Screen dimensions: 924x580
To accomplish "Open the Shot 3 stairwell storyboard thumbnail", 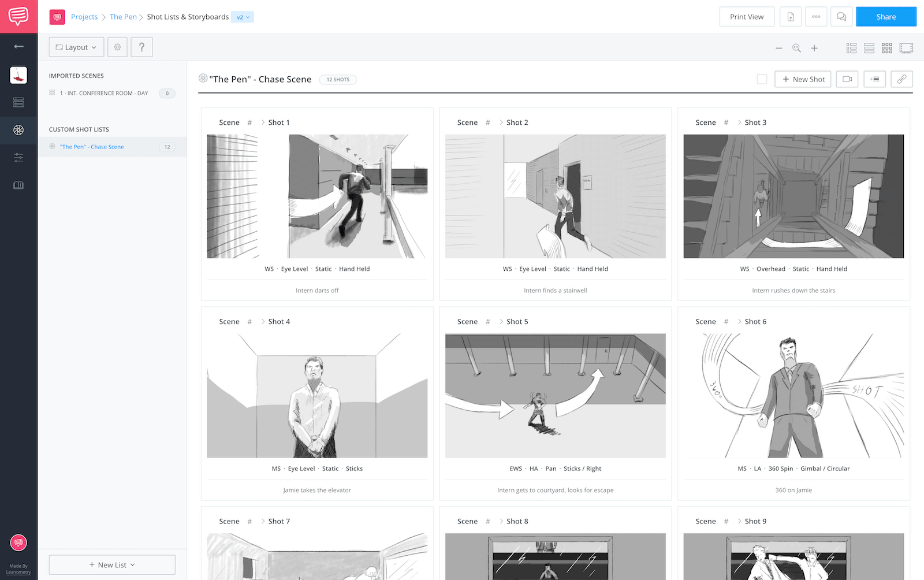I will click(x=793, y=196).
